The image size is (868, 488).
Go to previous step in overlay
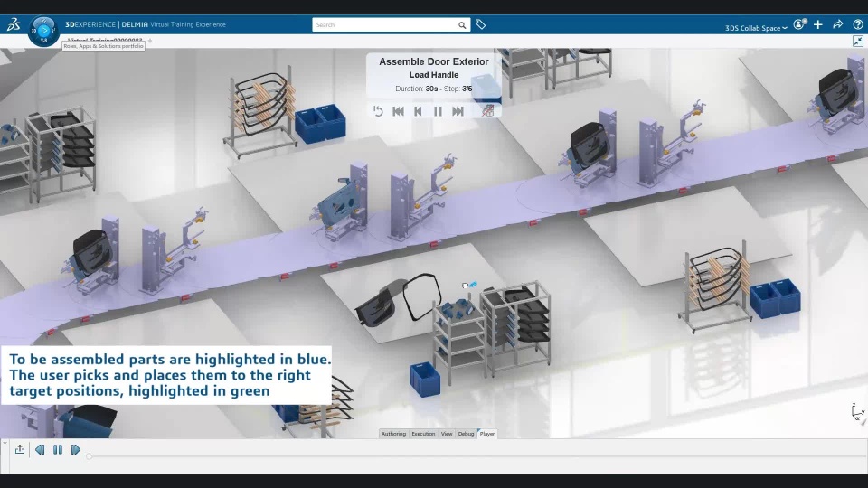[x=418, y=111]
